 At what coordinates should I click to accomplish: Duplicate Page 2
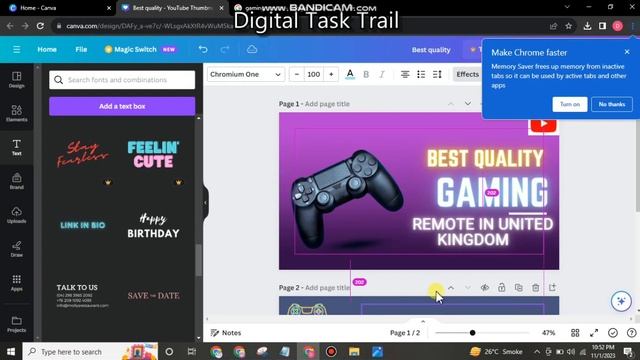[518, 288]
